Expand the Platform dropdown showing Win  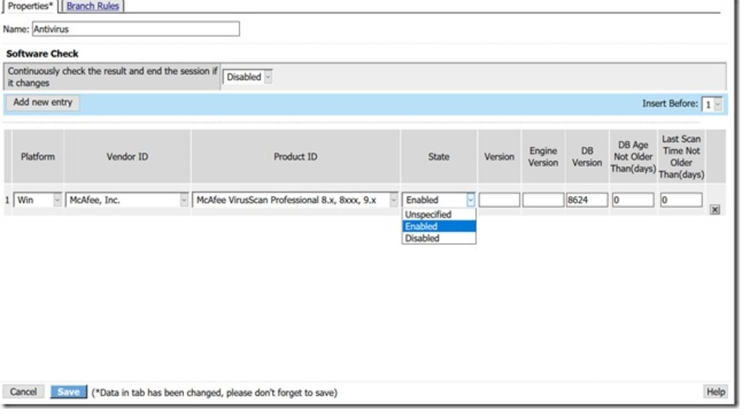click(38, 200)
